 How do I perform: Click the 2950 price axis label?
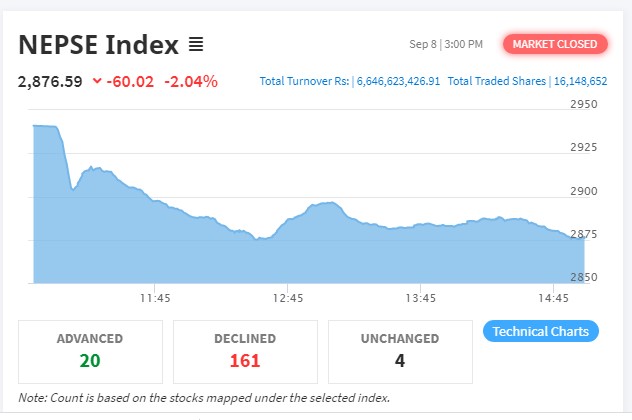click(581, 104)
